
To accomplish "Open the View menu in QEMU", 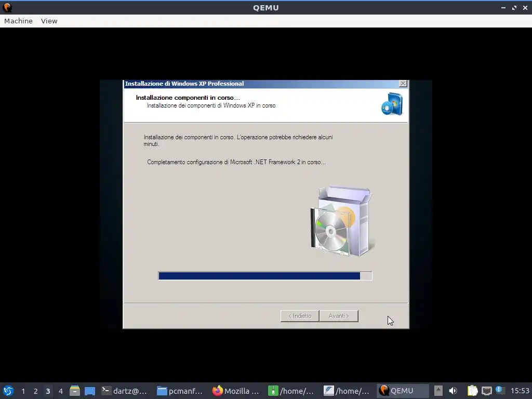I will 49,21.
